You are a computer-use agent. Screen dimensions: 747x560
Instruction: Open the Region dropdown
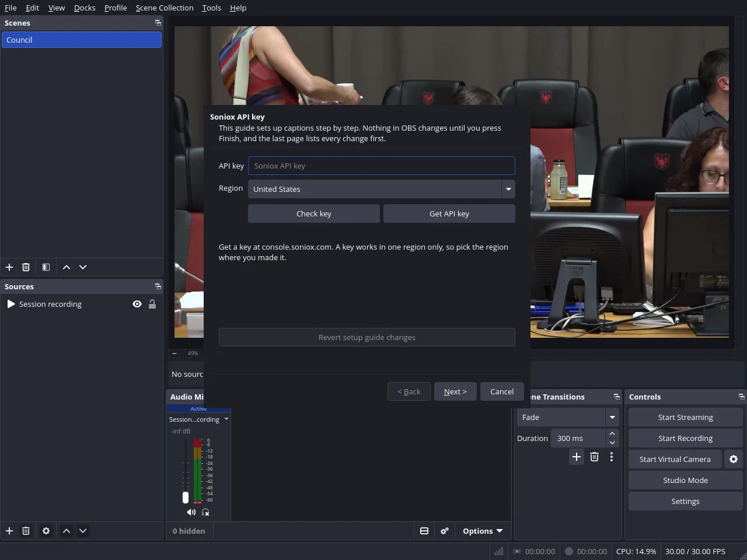(x=382, y=189)
